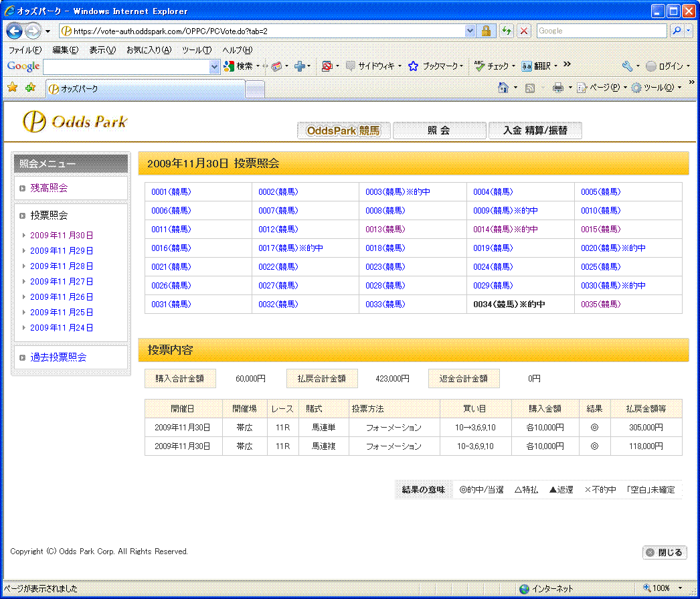This screenshot has height=599, width=700.
Task: Open a new blank browser tab
Action: pos(255,89)
